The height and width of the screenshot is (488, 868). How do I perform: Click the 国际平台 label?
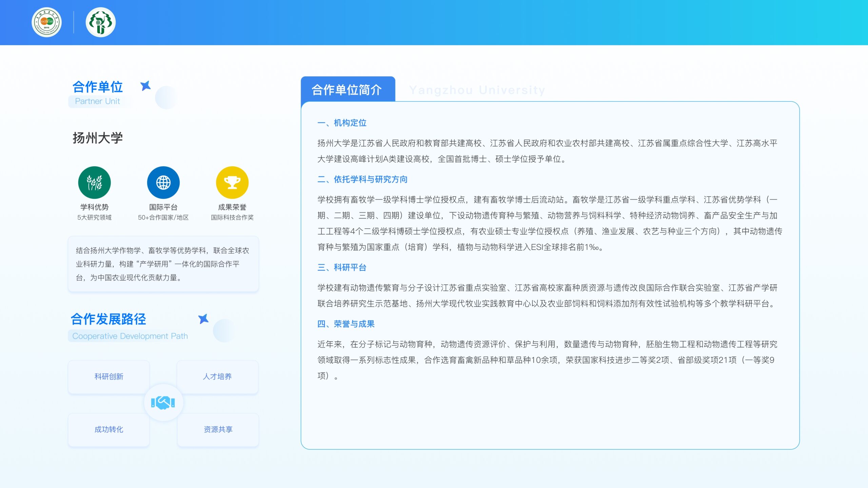click(163, 207)
